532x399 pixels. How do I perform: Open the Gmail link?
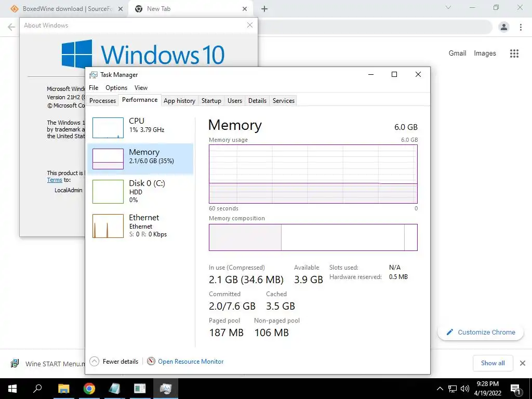[457, 53]
